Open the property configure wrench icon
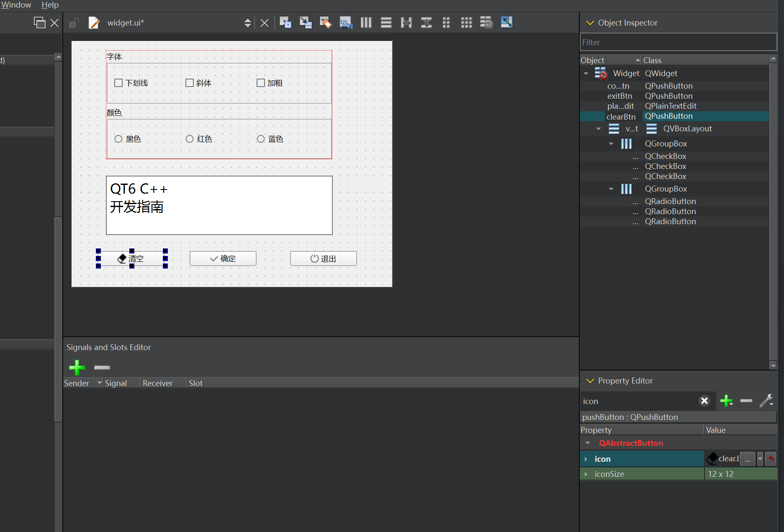Image resolution: width=784 pixels, height=532 pixels. 766,401
